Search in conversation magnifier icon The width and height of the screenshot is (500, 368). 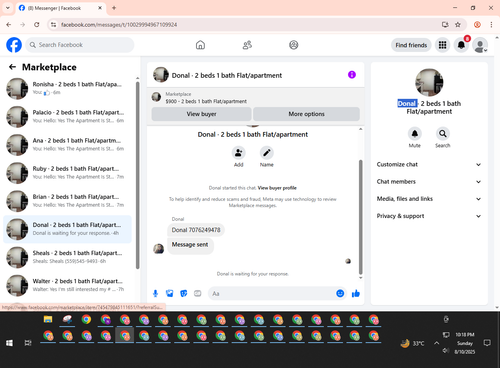tap(443, 134)
